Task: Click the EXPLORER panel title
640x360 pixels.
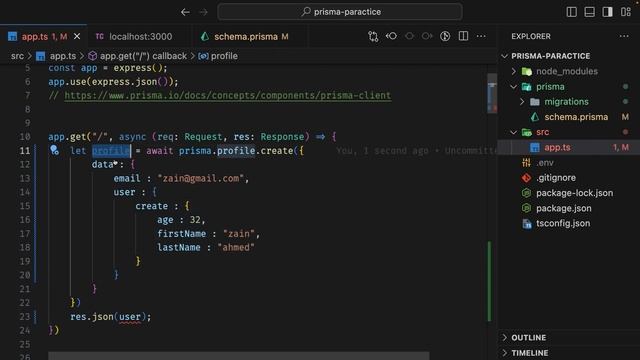Action: 531,36
